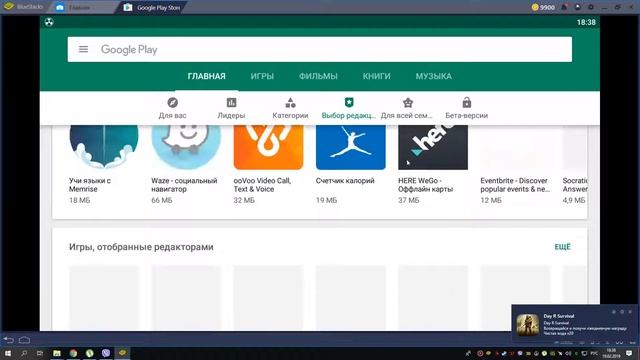Click ЕЩЁ next to editor-picked games
Viewport: 640px width, 360px height.
(562, 247)
